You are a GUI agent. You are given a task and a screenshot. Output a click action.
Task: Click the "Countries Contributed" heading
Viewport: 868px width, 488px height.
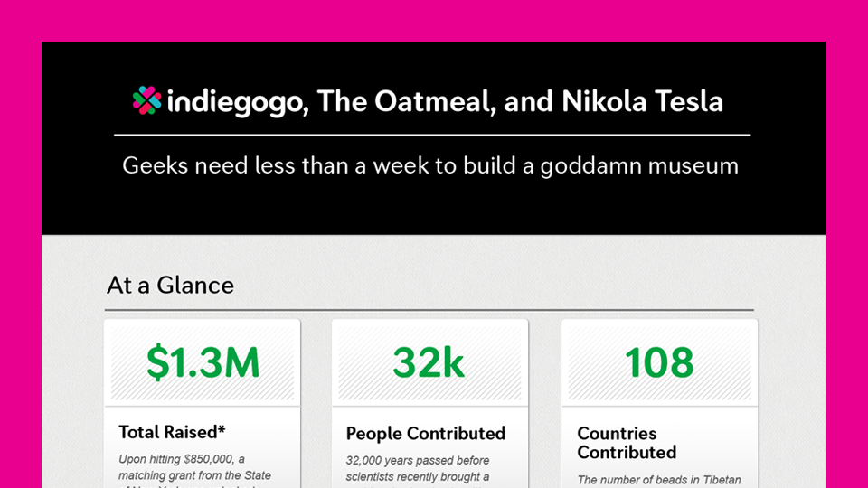pos(627,443)
